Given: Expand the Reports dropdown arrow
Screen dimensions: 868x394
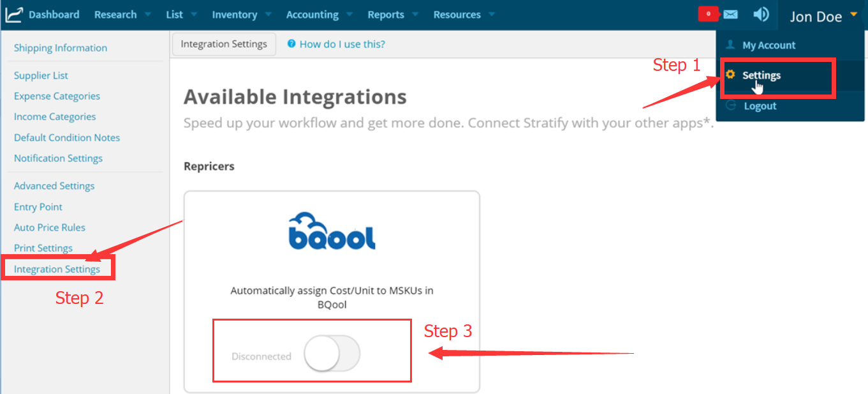Looking at the screenshot, I should click(x=415, y=15).
